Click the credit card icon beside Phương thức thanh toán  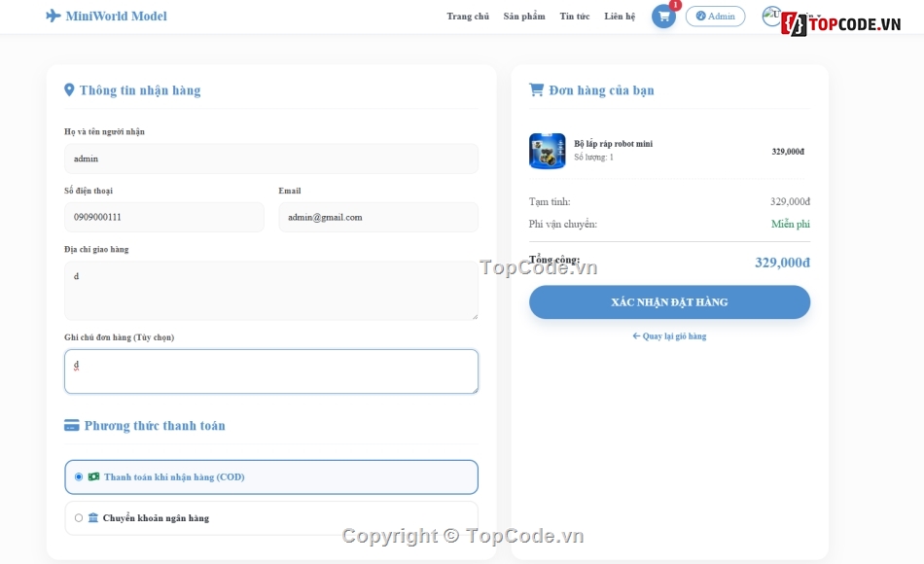pos(71,425)
